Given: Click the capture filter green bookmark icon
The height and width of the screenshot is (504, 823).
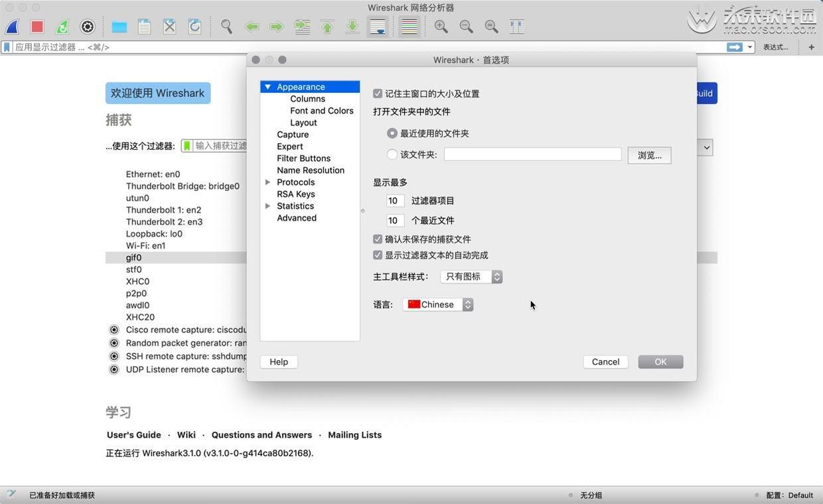Looking at the screenshot, I should click(x=187, y=145).
